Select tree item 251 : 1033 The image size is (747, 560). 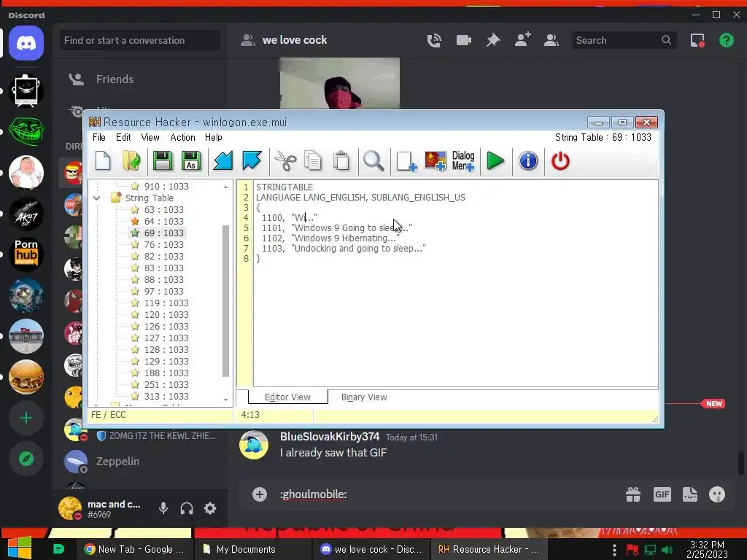coord(166,385)
